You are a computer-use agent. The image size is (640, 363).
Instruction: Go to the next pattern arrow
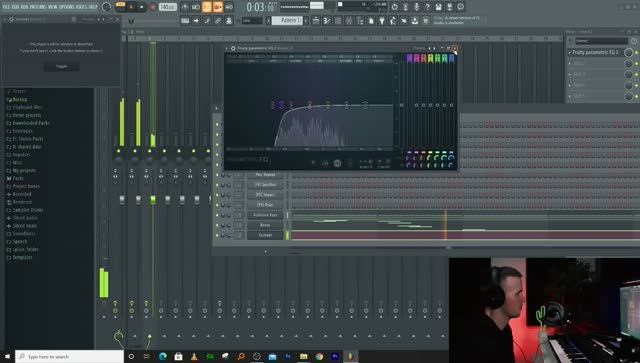tap(305, 20)
